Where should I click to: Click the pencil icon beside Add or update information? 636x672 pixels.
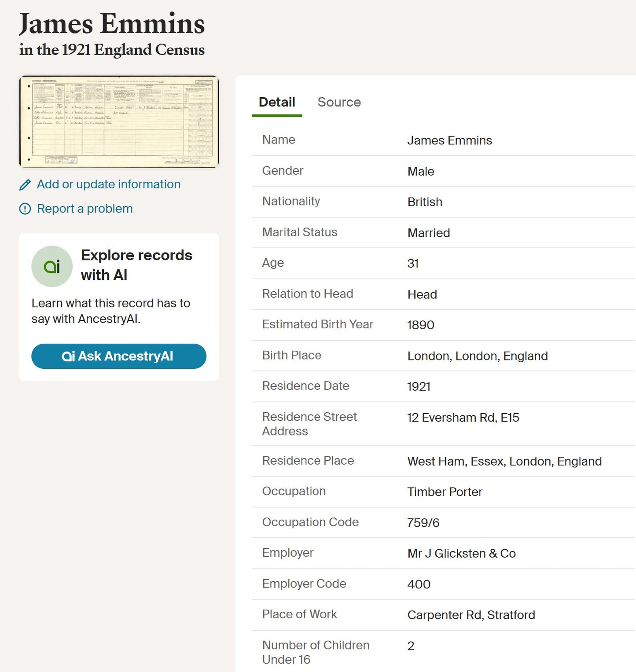(x=25, y=185)
